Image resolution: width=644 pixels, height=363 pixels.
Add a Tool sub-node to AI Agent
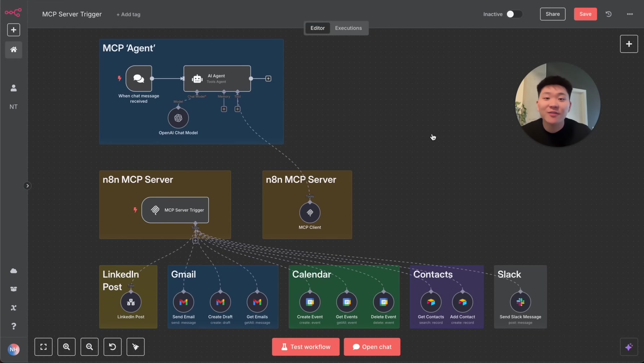(x=237, y=109)
